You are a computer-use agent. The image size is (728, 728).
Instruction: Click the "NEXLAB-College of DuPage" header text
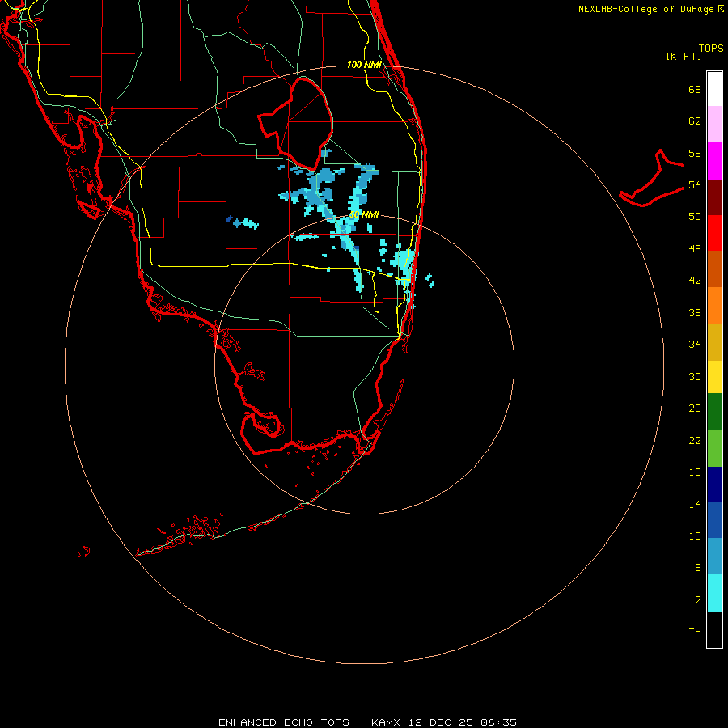[645, 9]
